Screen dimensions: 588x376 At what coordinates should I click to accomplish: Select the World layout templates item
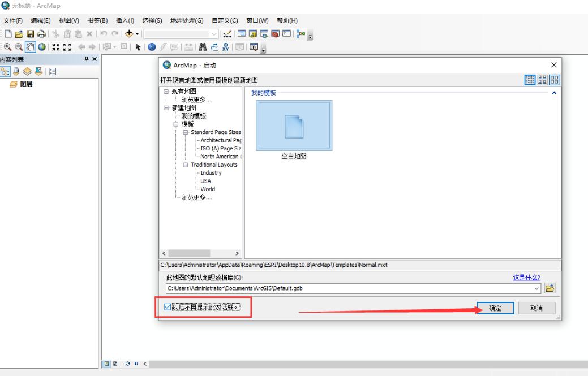tap(208, 189)
